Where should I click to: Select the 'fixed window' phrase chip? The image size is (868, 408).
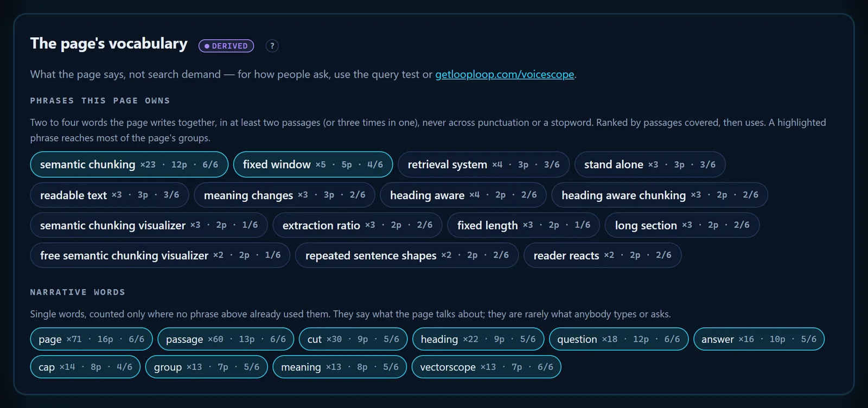click(x=313, y=164)
